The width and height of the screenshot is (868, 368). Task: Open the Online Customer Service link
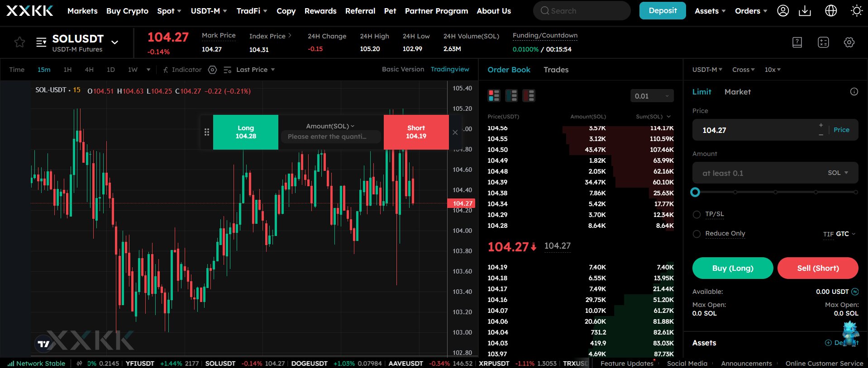[824, 363]
